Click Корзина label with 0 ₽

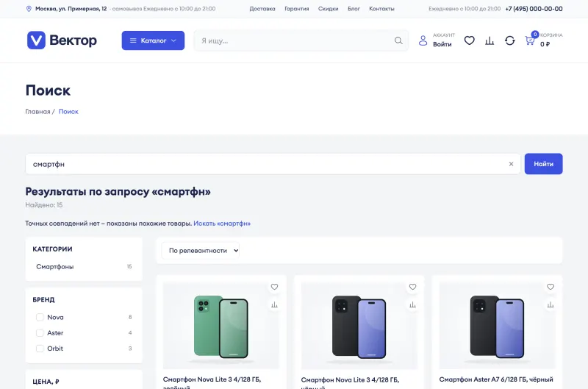coord(551,40)
